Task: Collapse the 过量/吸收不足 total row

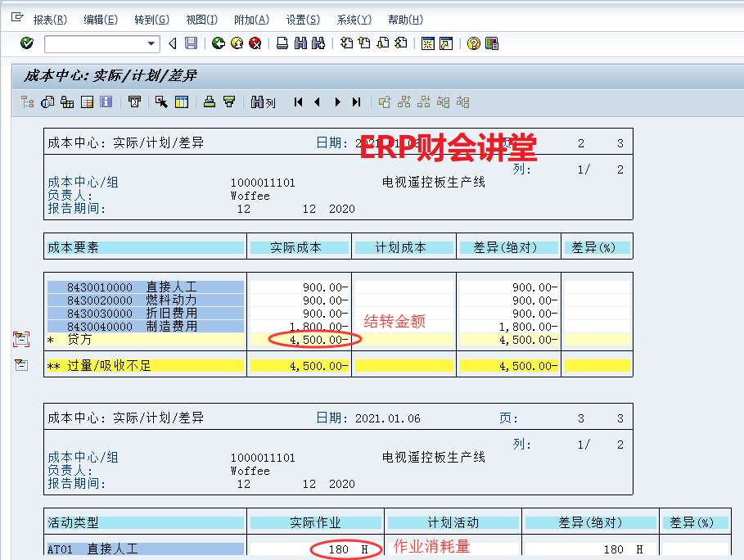Action: pyautogui.click(x=20, y=365)
